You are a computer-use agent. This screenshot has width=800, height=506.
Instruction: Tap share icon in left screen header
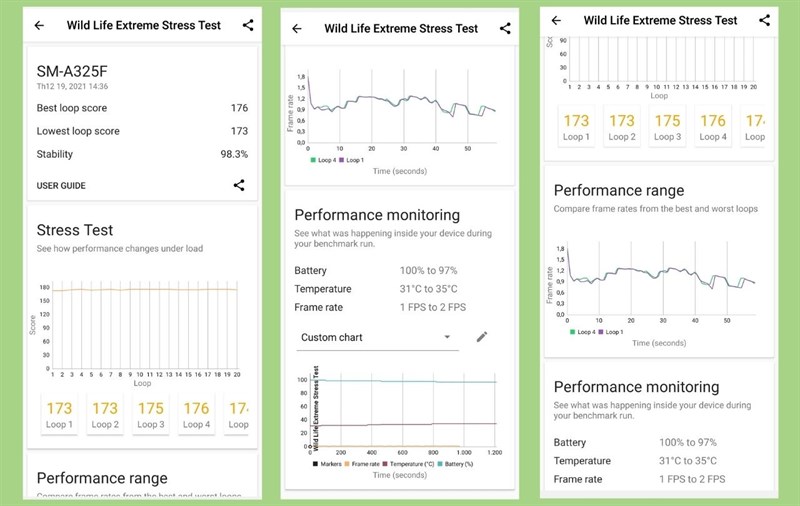[248, 25]
